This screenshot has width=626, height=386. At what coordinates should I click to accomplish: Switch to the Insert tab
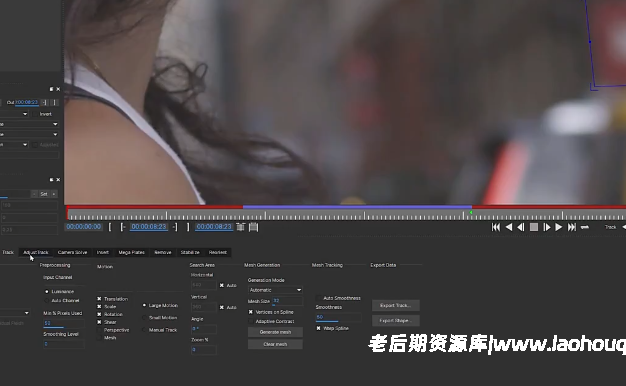tap(103, 252)
